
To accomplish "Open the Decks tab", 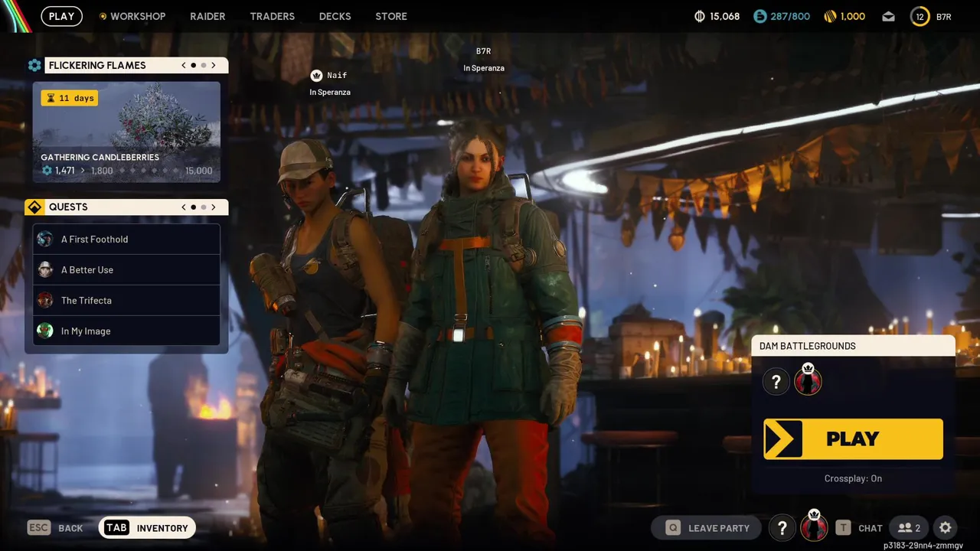I will (335, 16).
